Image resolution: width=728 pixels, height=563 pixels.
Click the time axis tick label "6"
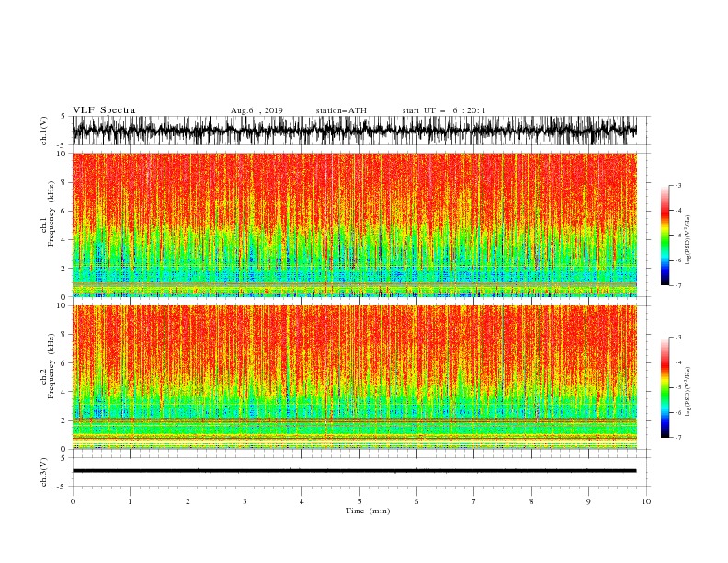pyautogui.click(x=416, y=501)
